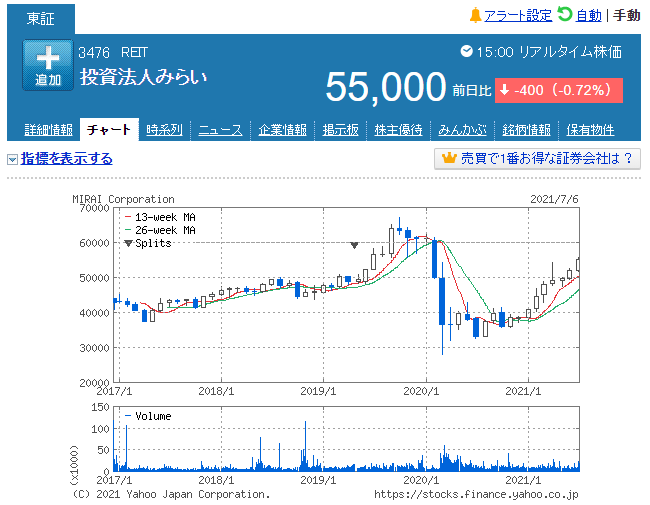Image resolution: width=650 pixels, height=505 pixels.
Task: Click the Splits legend entry
Action: click(x=148, y=243)
